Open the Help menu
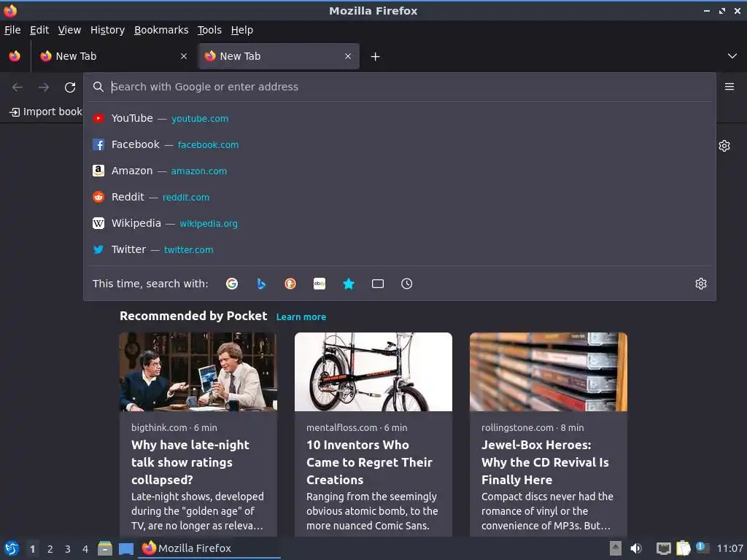Image resolution: width=747 pixels, height=560 pixels. click(x=242, y=30)
